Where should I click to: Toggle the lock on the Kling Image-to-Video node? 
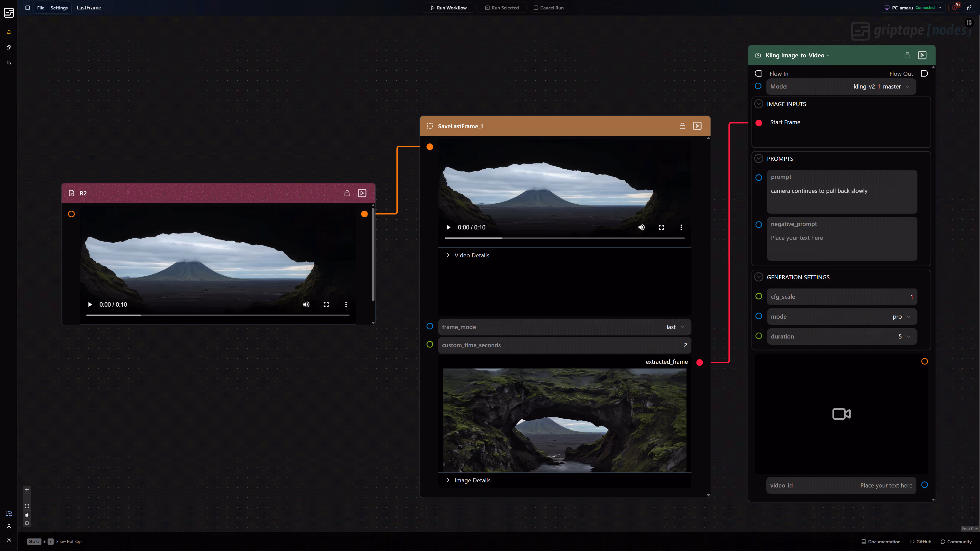(x=907, y=55)
